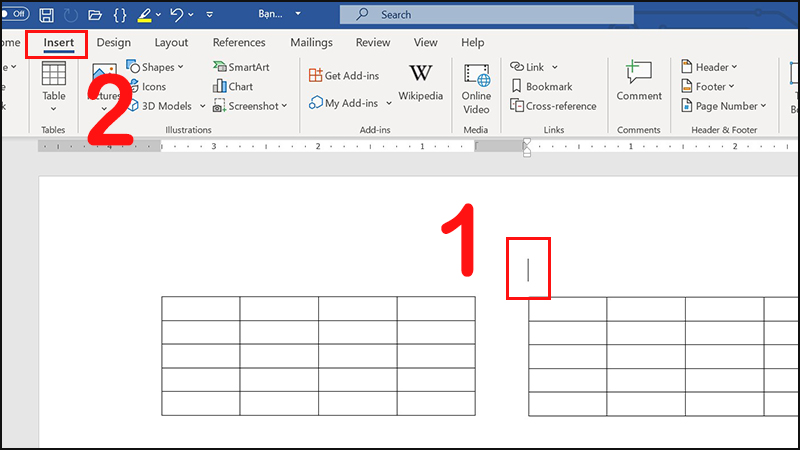The image size is (800, 450).
Task: Click the text highlight color pen
Action: coord(144,15)
